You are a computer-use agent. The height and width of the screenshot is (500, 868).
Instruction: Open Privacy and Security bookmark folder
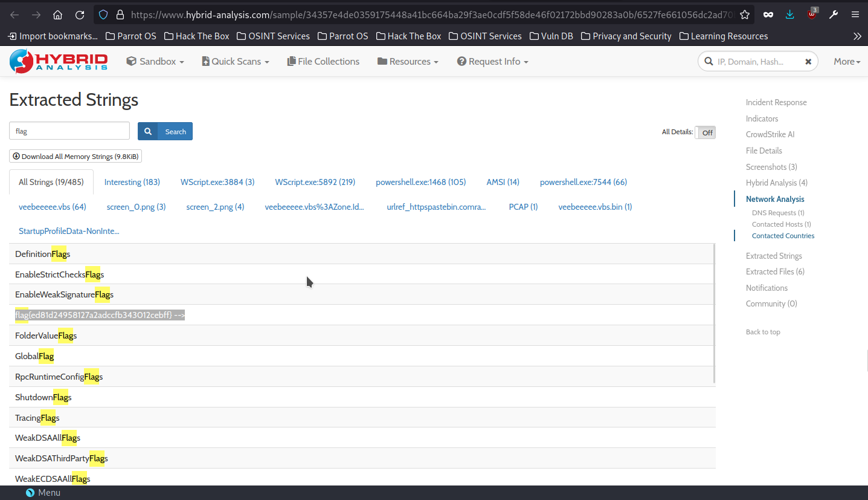(x=626, y=36)
